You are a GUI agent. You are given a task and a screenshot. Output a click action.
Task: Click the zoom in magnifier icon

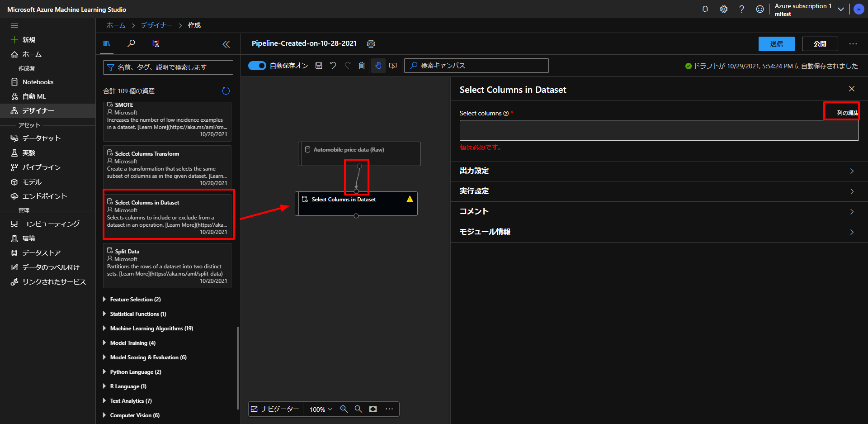coord(344,409)
